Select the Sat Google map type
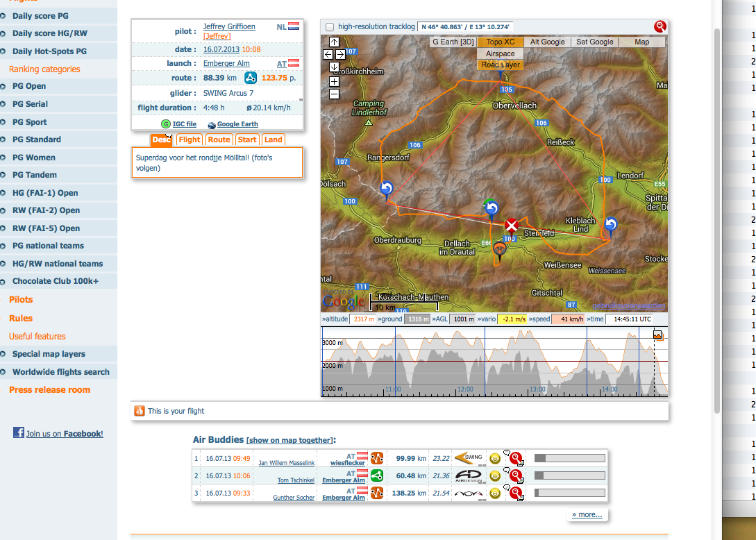This screenshot has width=756, height=540. 594,42
